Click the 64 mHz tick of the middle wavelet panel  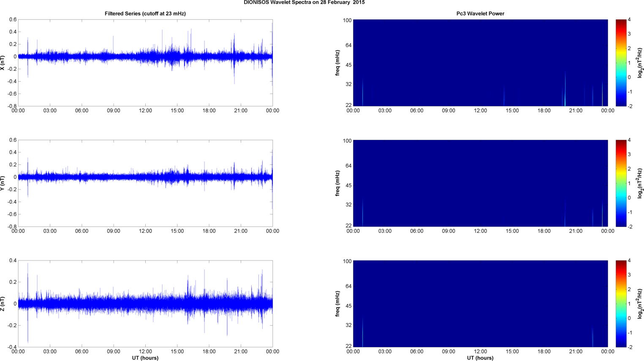click(348, 166)
